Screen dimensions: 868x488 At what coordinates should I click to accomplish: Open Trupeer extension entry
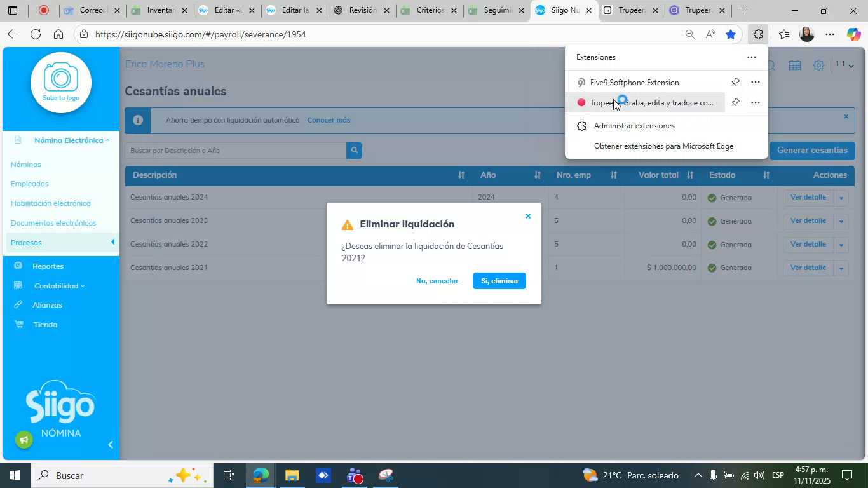[646, 103]
